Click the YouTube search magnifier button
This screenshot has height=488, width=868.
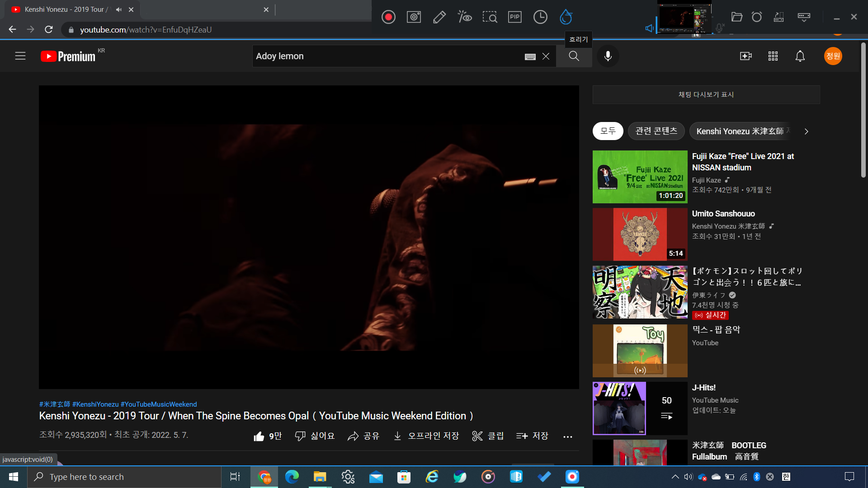pyautogui.click(x=574, y=56)
